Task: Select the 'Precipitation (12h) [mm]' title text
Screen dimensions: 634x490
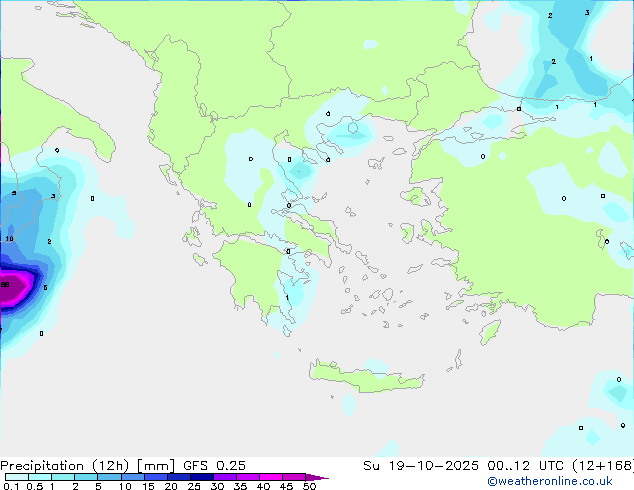Action: [87, 466]
